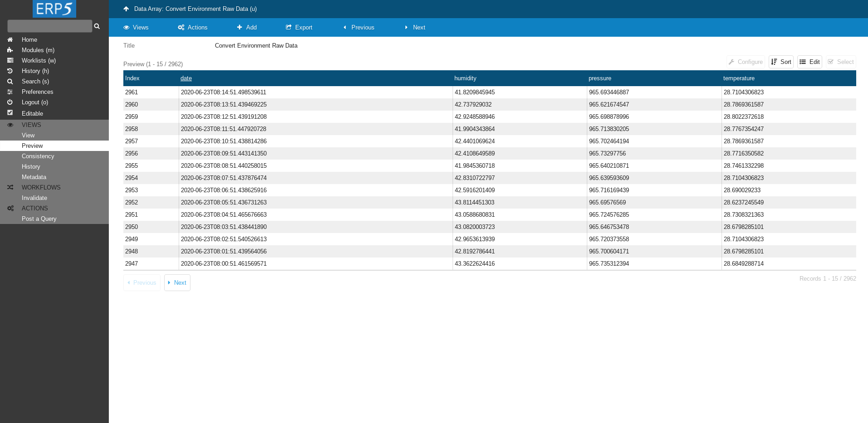Select the Preview view entry
868x423 pixels.
(x=54, y=146)
